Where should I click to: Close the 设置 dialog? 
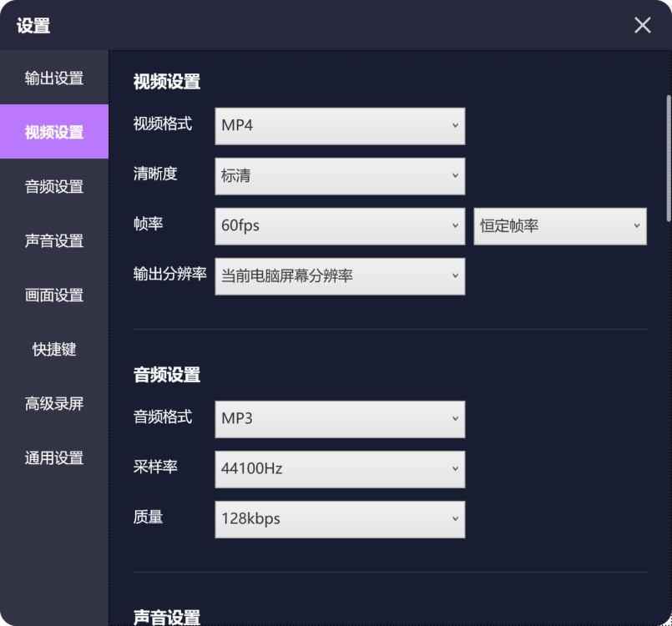point(641,25)
